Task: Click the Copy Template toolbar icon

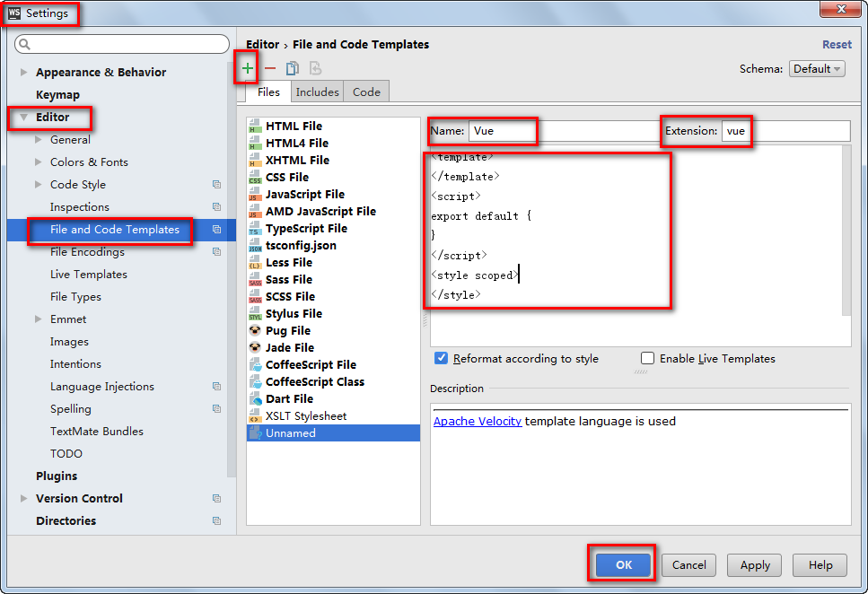Action: click(x=293, y=68)
